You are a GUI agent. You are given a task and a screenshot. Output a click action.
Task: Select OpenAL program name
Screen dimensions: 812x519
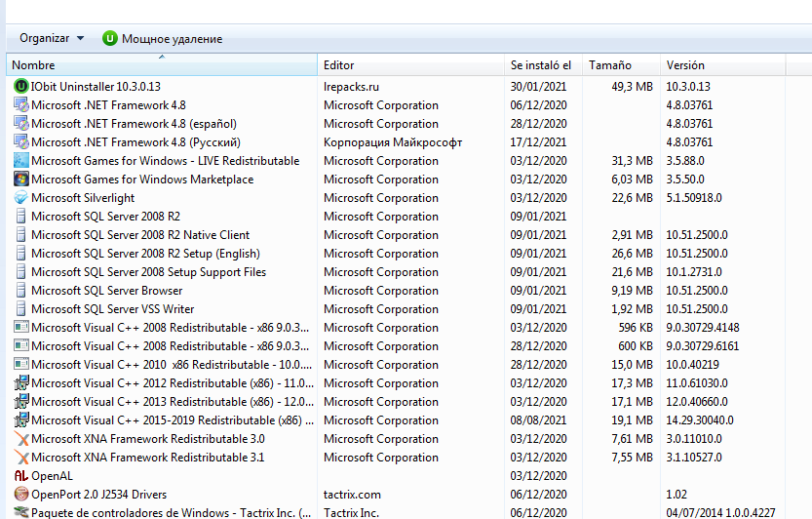click(x=52, y=476)
